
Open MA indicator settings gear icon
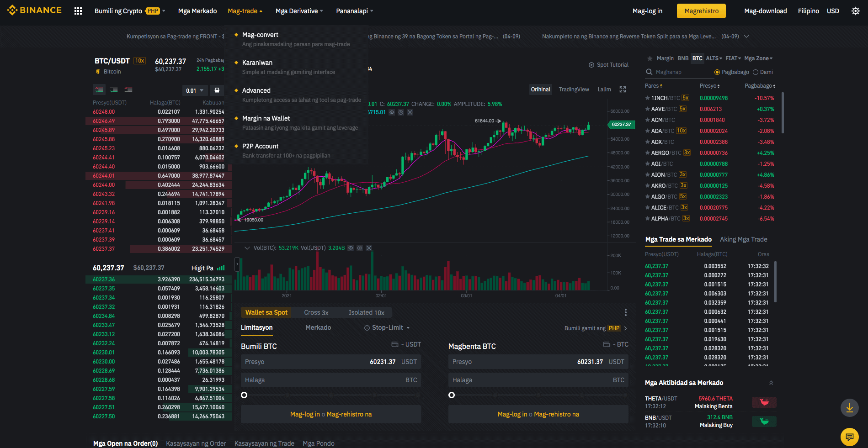click(401, 112)
